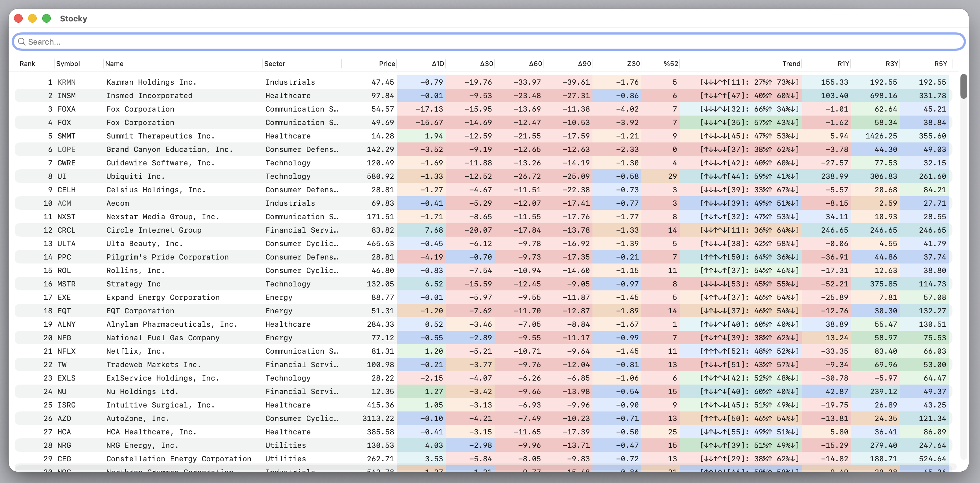The image size is (980, 483).
Task: Click Grand Canyon Education, Inc. name
Action: tap(170, 149)
